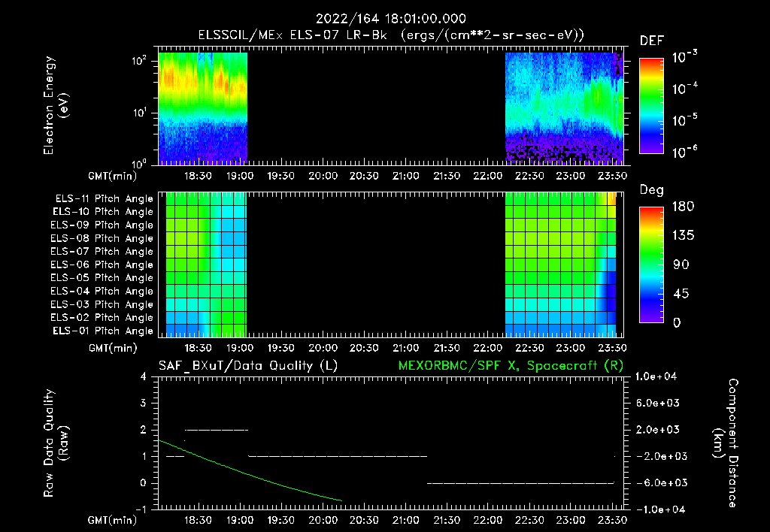770x532 pixels.
Task: Click the green spacecraft orbit curve
Action: 250,474
